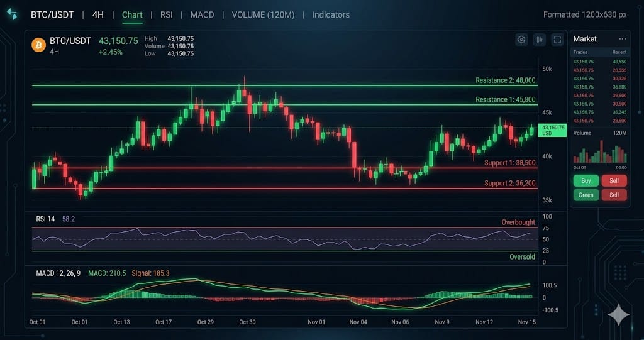Click the Nov 12 date label
644x340 pixels.
(x=484, y=322)
